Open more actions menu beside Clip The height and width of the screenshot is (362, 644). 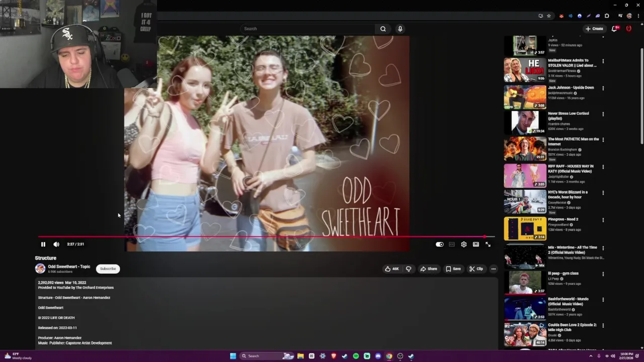tap(494, 269)
